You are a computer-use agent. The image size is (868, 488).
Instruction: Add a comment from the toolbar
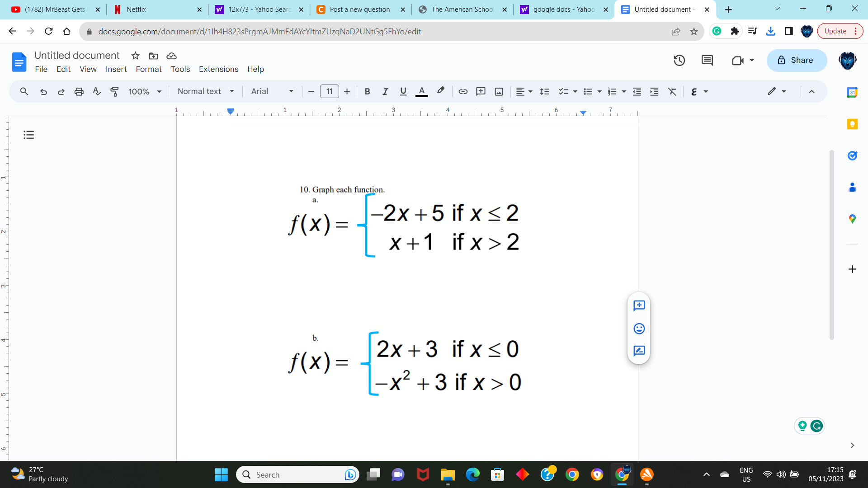coord(481,92)
